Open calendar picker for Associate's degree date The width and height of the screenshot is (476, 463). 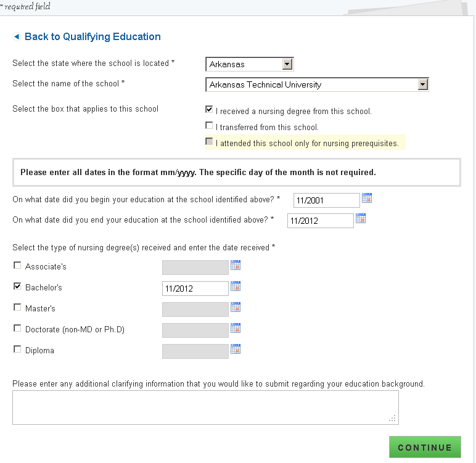[236, 265]
